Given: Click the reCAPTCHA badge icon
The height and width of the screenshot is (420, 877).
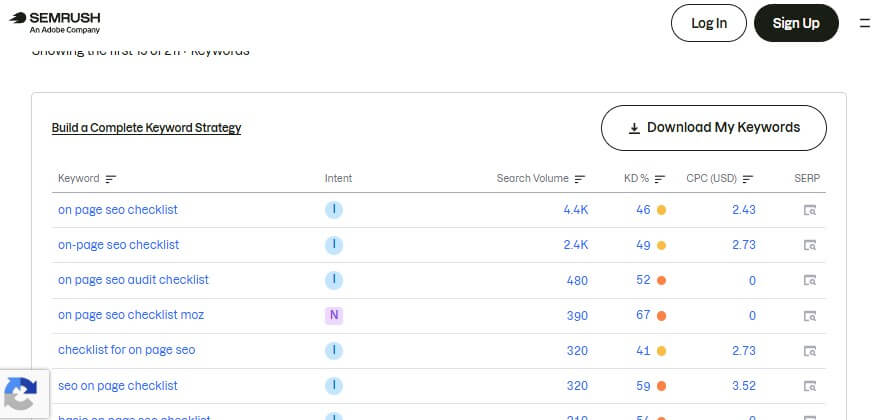Looking at the screenshot, I should (21, 393).
